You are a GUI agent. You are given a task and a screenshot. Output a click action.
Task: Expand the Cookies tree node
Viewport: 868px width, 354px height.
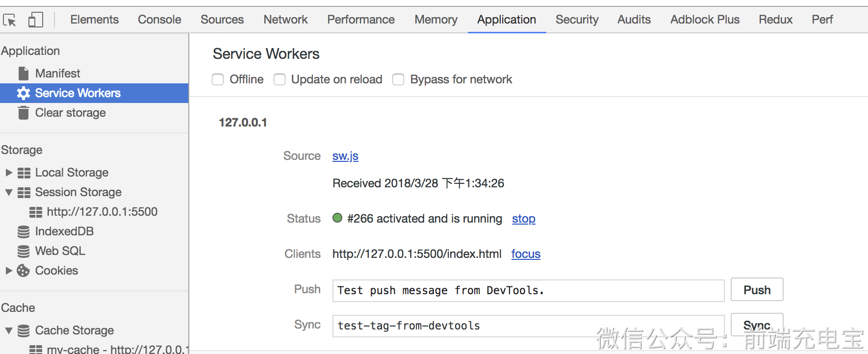9,271
